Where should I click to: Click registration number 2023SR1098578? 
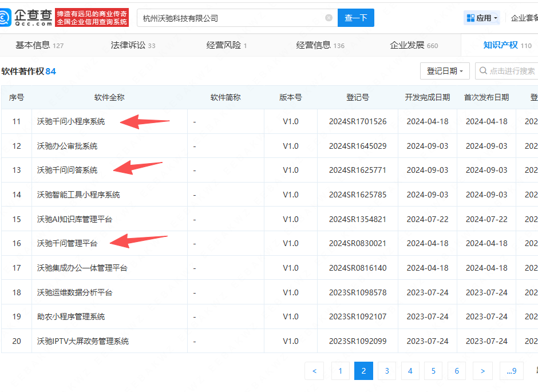[358, 292]
